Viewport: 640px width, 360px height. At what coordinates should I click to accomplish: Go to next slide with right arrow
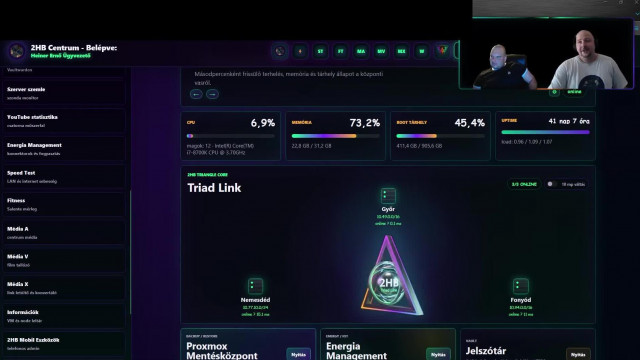(x=212, y=94)
